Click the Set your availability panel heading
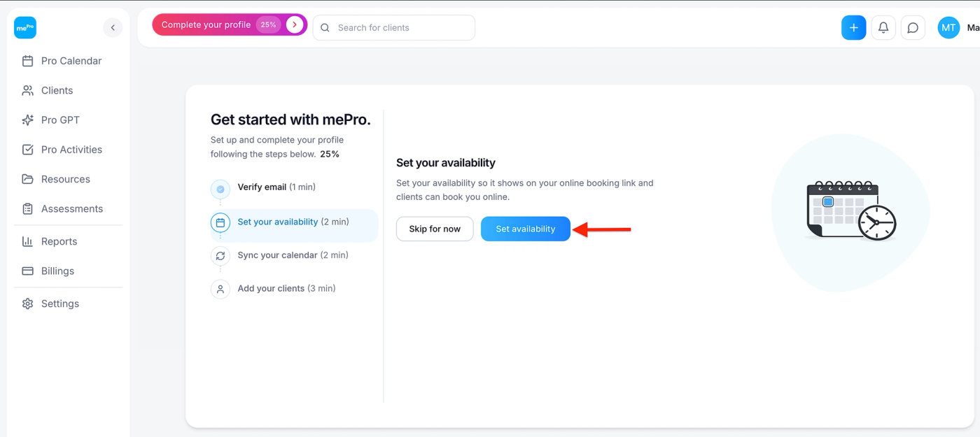The height and width of the screenshot is (437, 980). tap(446, 163)
